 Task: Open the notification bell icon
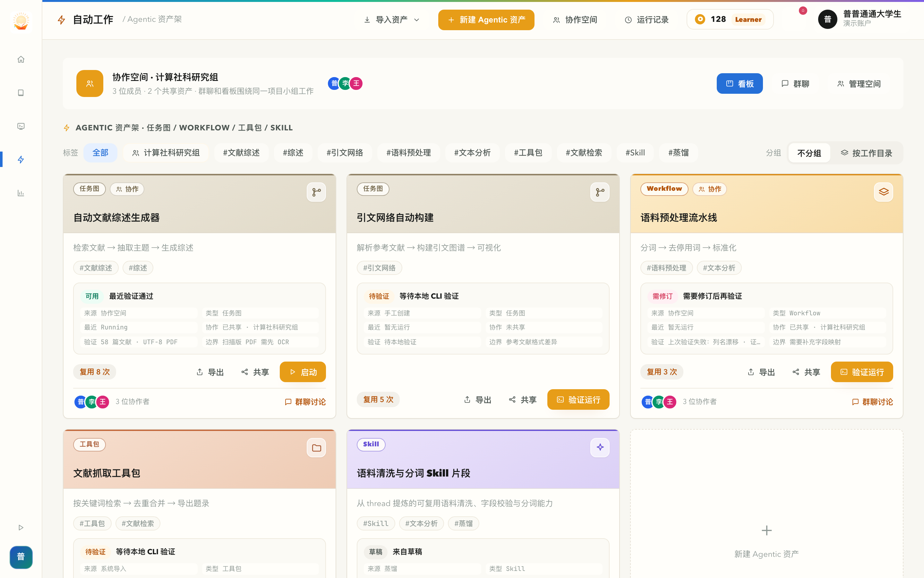pos(803,11)
